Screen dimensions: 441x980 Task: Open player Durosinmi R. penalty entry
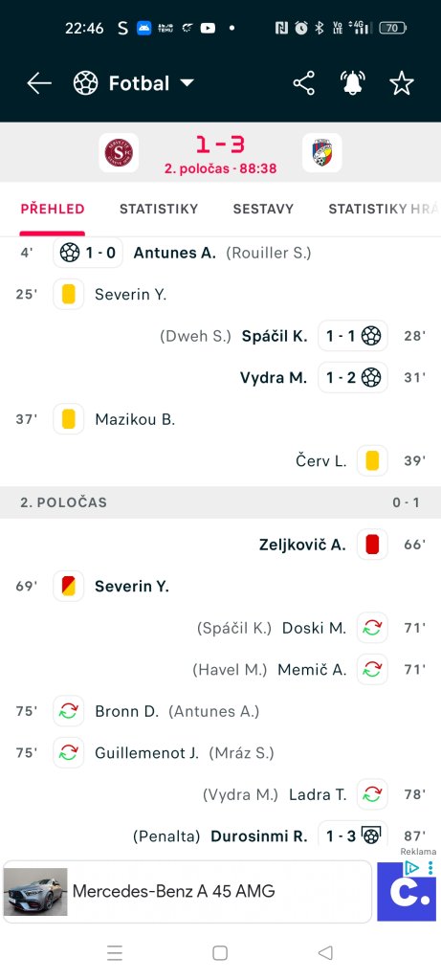pyautogui.click(x=258, y=835)
